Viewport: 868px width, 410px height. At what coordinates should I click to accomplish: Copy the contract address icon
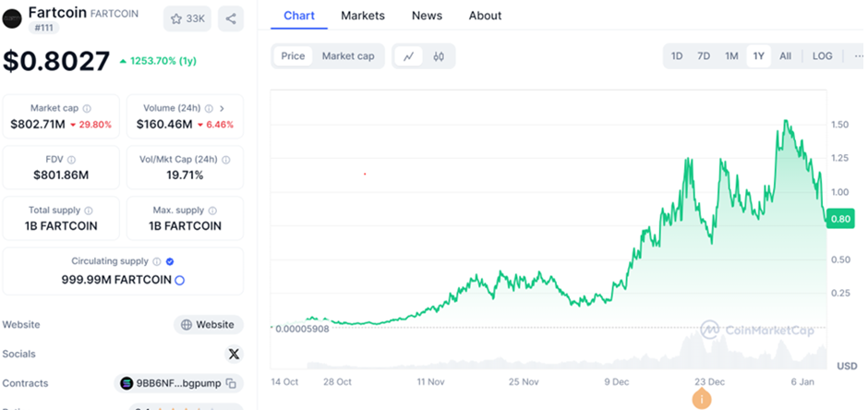(x=231, y=383)
